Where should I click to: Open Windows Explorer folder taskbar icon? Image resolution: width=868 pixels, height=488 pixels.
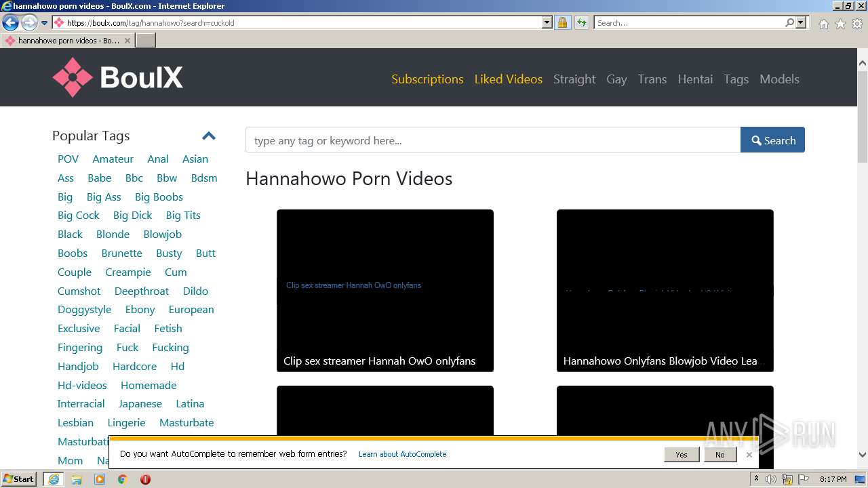pyautogui.click(x=77, y=479)
